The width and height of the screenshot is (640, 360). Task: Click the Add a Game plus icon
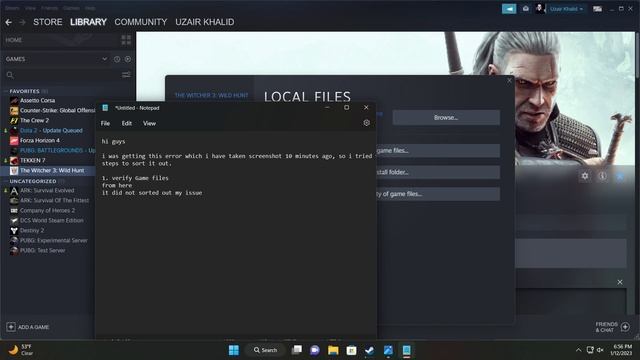tap(11, 327)
